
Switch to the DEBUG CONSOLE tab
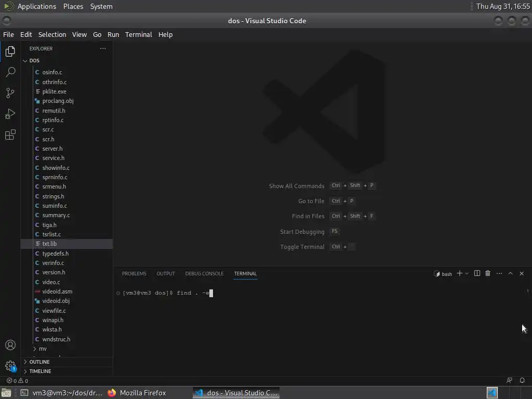[x=204, y=273]
